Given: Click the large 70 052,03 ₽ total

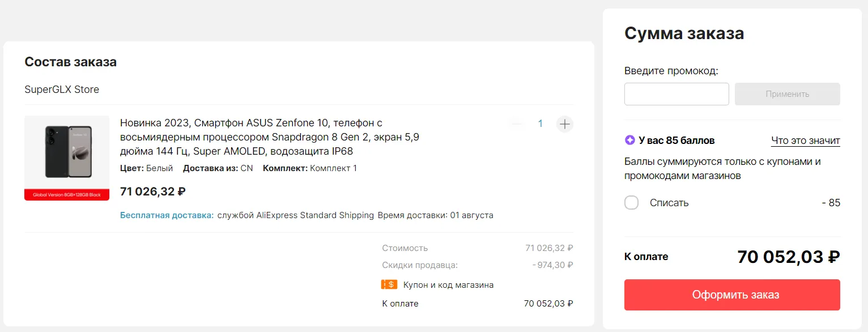Looking at the screenshot, I should point(788,257).
